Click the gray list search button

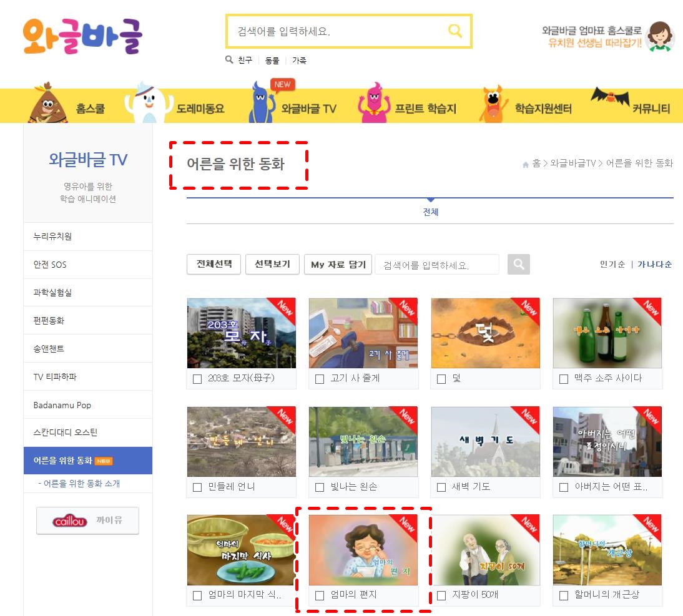click(518, 264)
